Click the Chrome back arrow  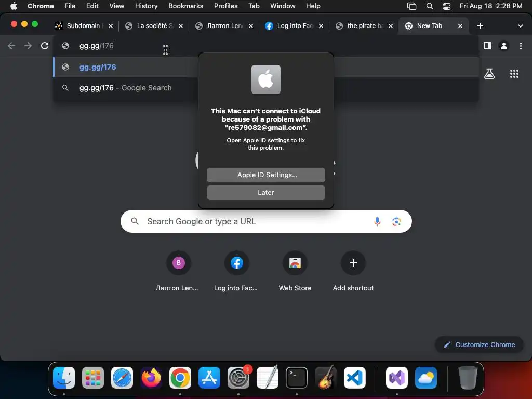[x=11, y=46]
